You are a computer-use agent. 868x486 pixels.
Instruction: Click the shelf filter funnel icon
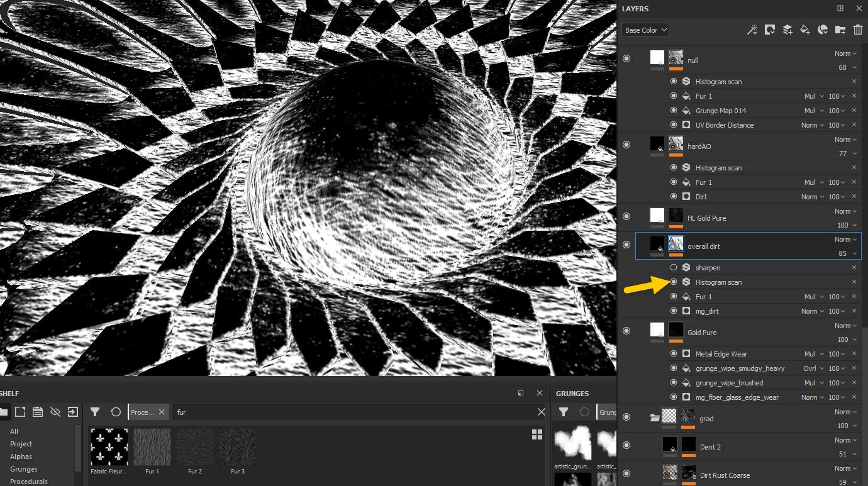click(95, 412)
